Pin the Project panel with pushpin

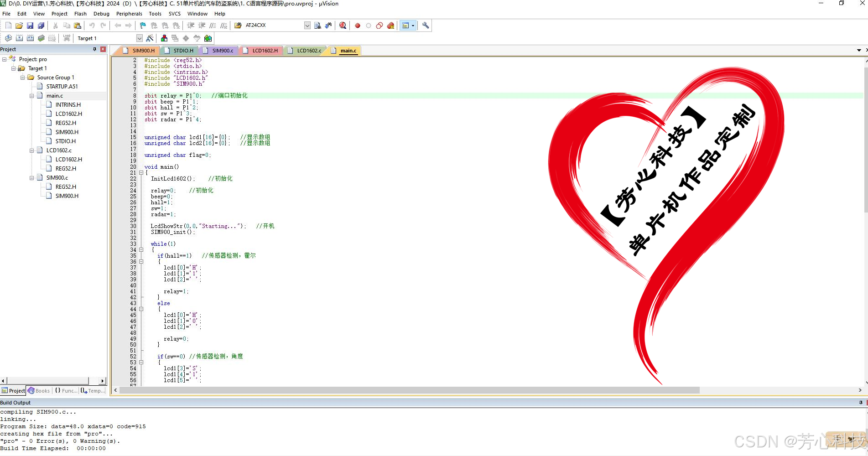[95, 49]
